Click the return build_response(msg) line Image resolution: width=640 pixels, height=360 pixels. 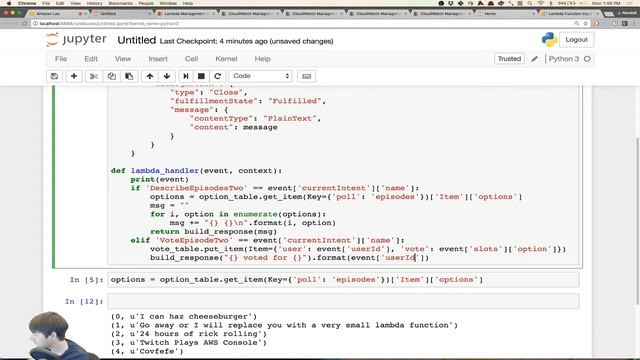(x=213, y=232)
